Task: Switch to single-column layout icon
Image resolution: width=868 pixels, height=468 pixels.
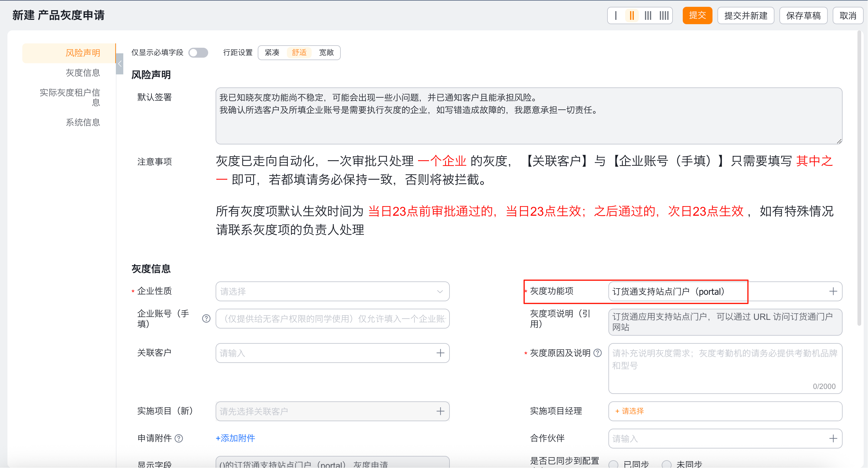Action: [x=616, y=15]
